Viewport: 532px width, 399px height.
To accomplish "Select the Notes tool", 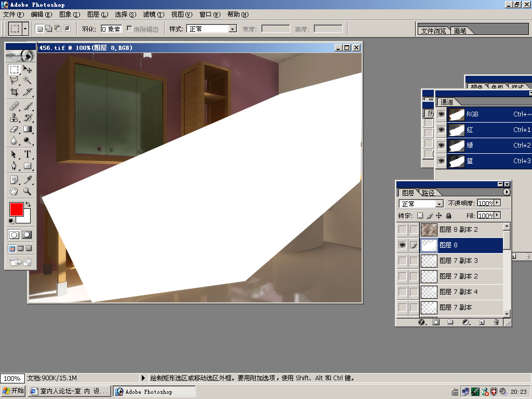I will click(x=14, y=180).
